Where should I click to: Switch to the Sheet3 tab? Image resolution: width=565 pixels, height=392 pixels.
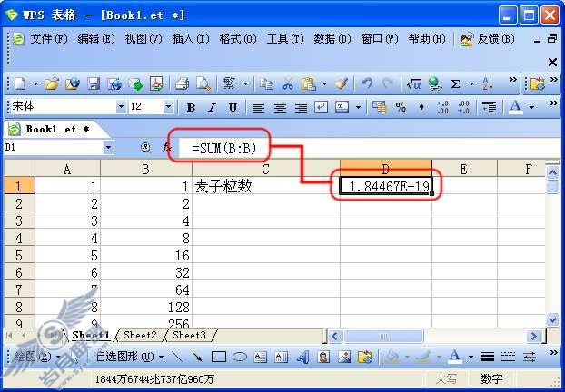click(x=189, y=335)
